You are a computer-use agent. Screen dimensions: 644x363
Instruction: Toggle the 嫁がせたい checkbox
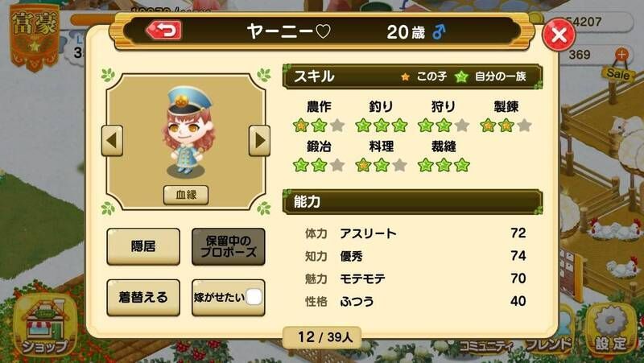click(x=254, y=297)
